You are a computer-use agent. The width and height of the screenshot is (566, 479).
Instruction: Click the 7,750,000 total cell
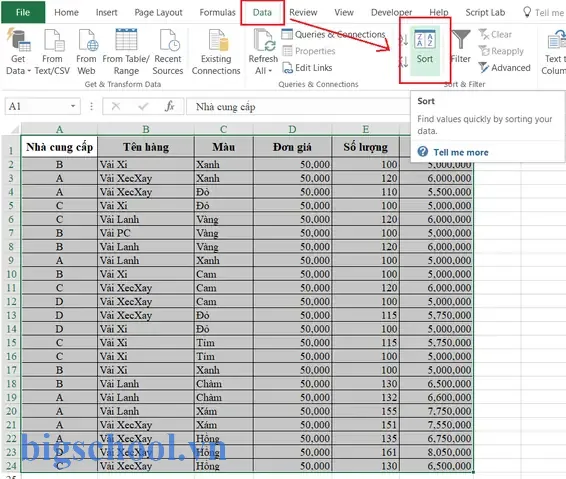pos(436,411)
